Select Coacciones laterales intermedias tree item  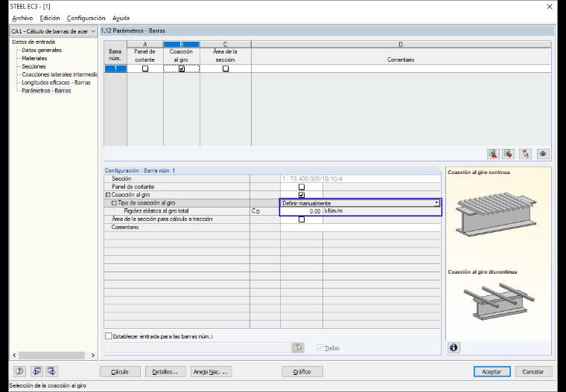(x=60, y=74)
